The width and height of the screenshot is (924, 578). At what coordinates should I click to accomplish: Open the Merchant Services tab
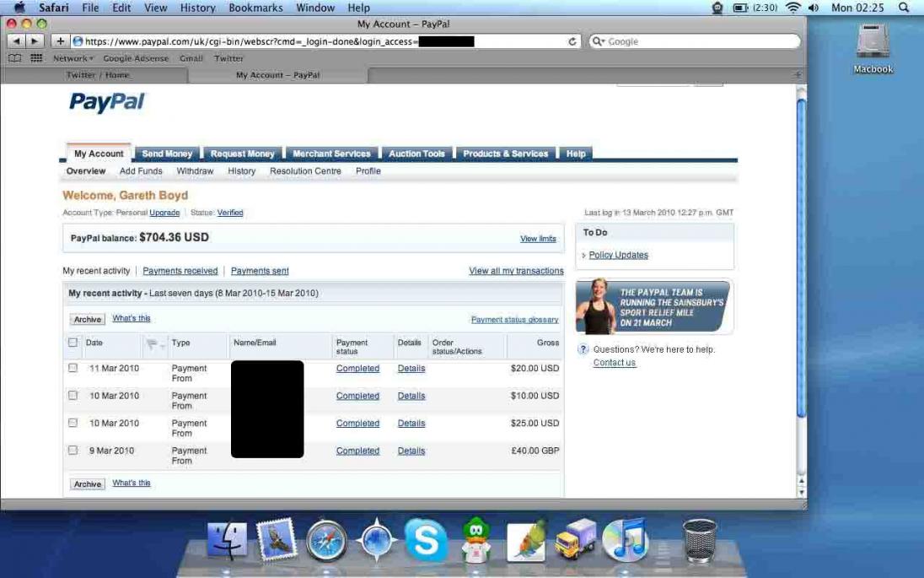pos(331,154)
